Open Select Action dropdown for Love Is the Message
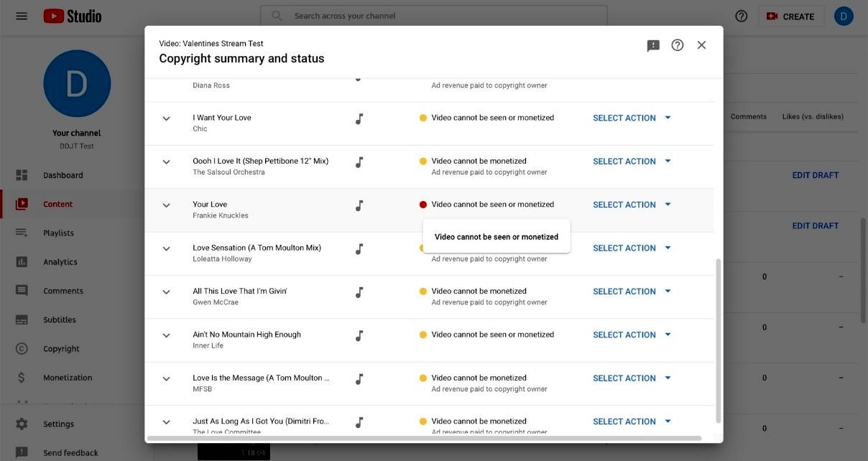 [631, 378]
